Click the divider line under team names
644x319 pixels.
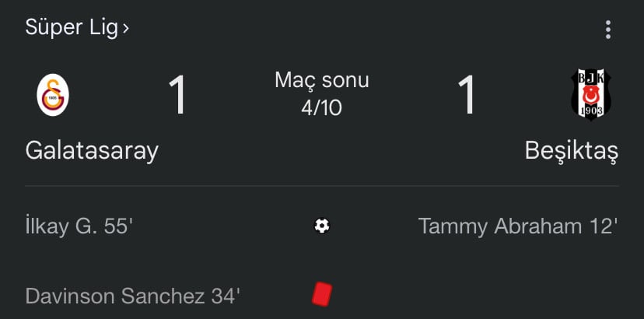pos(322,186)
